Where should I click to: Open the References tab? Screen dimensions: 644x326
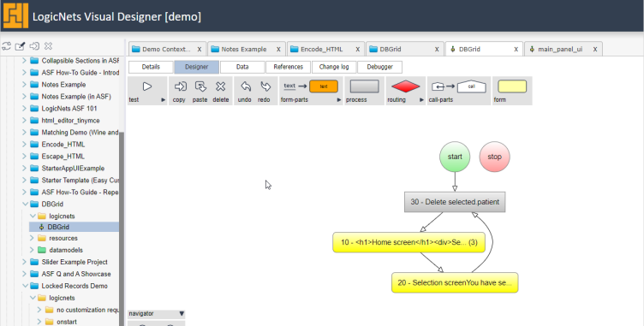pos(288,67)
